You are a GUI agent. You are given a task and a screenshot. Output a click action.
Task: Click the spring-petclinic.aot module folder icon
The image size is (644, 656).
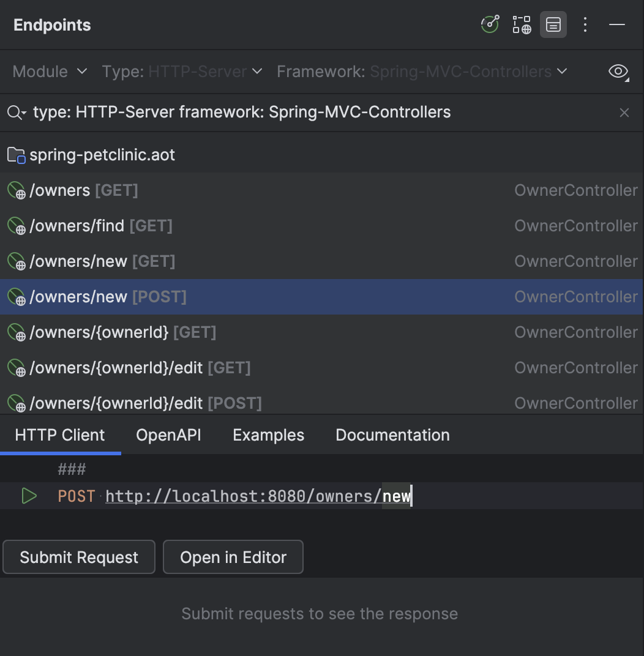(x=15, y=154)
